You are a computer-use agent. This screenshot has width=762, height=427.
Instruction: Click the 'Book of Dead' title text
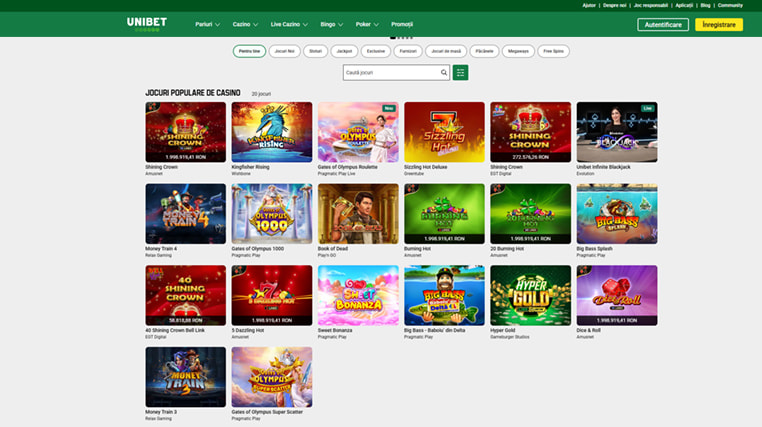coord(333,249)
